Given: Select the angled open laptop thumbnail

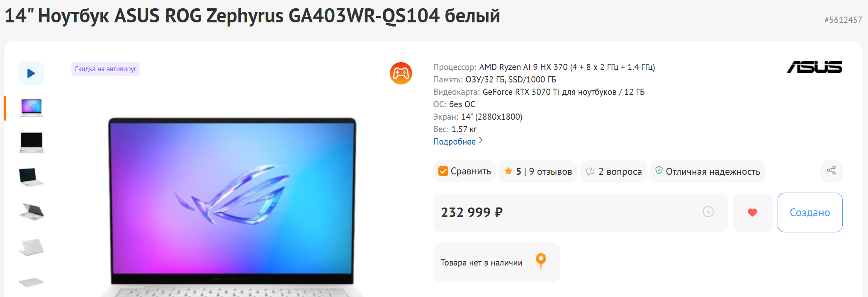Looking at the screenshot, I should click(x=32, y=177).
